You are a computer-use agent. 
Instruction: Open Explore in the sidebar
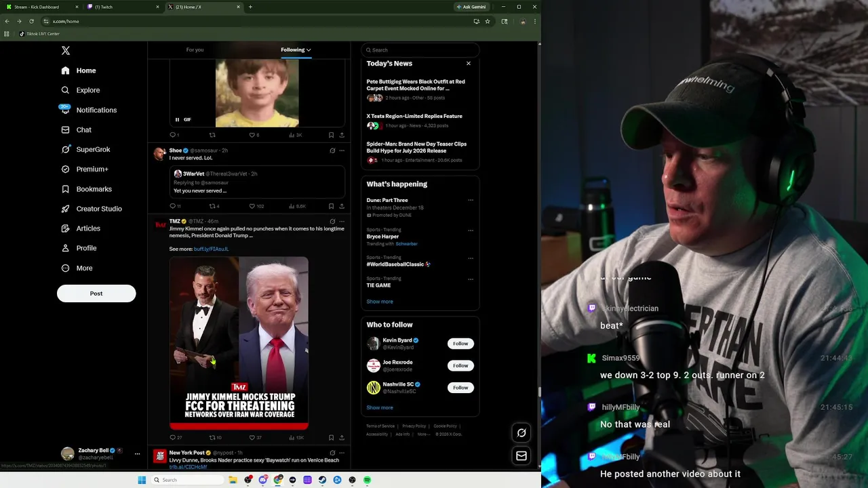click(x=81, y=90)
